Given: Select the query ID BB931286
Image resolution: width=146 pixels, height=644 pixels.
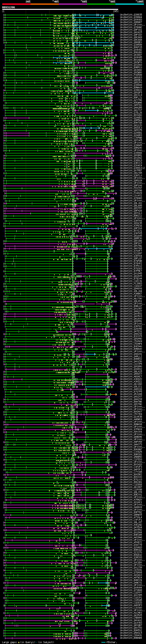Looking at the screenshot, I should 8,8.
